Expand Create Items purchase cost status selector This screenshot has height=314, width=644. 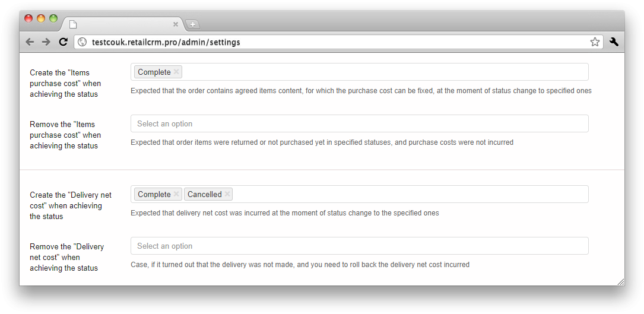point(359,72)
